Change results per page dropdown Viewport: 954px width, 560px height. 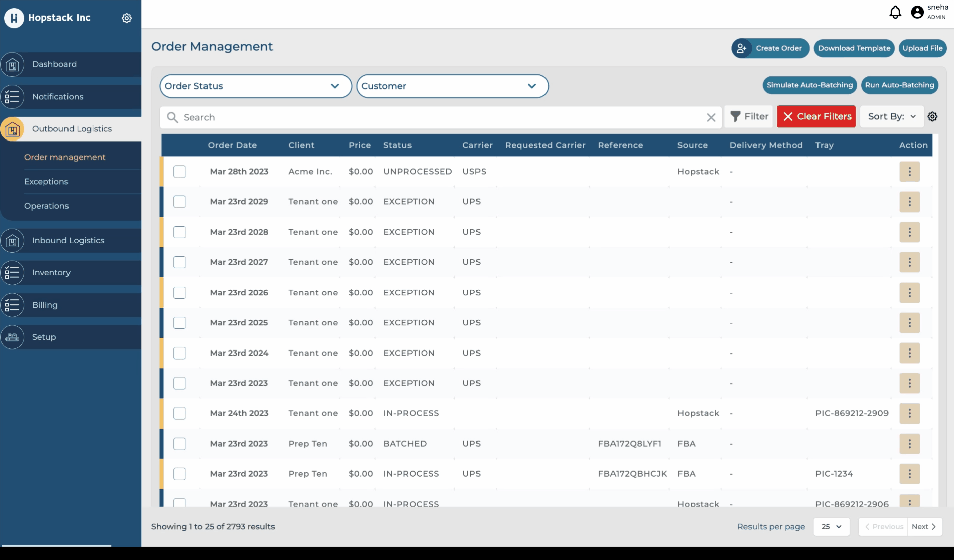(831, 527)
